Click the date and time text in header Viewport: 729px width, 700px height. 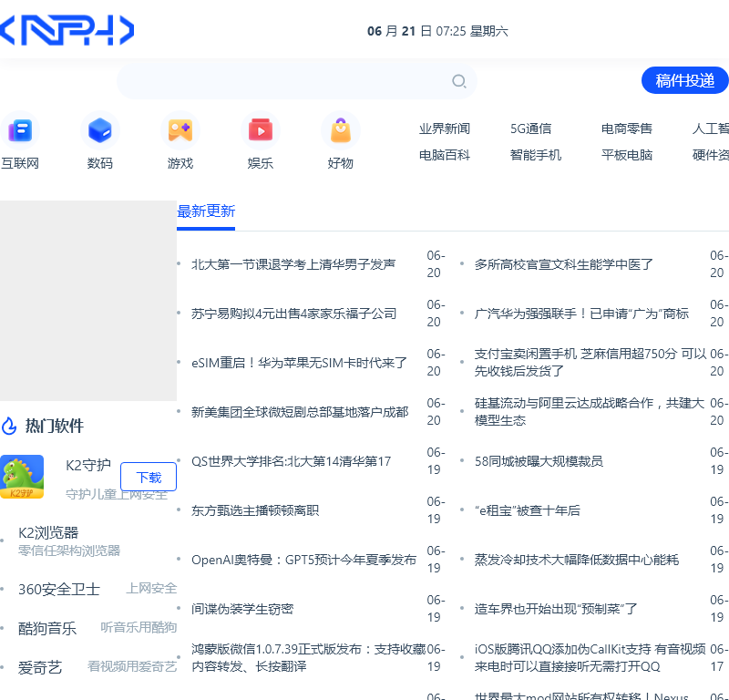[x=437, y=31]
